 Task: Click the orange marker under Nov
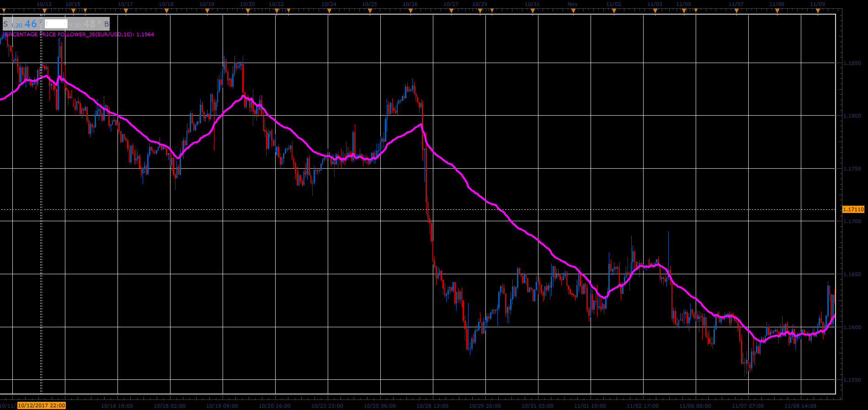click(x=573, y=11)
